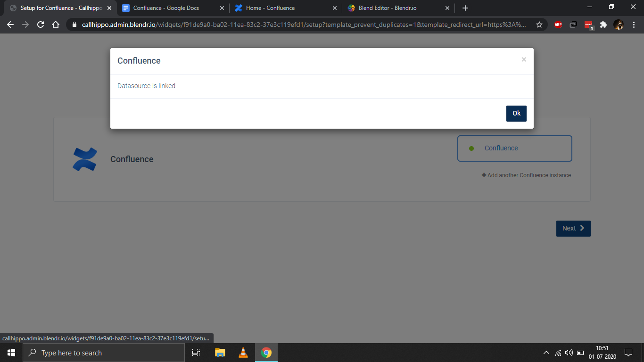Close the Blend Editor tab
644x362 pixels.
(447, 8)
